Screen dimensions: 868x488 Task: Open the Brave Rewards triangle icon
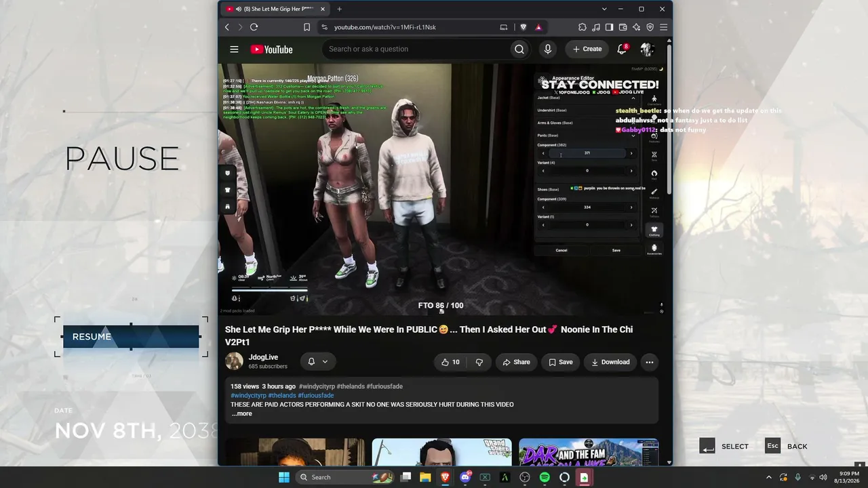click(538, 27)
